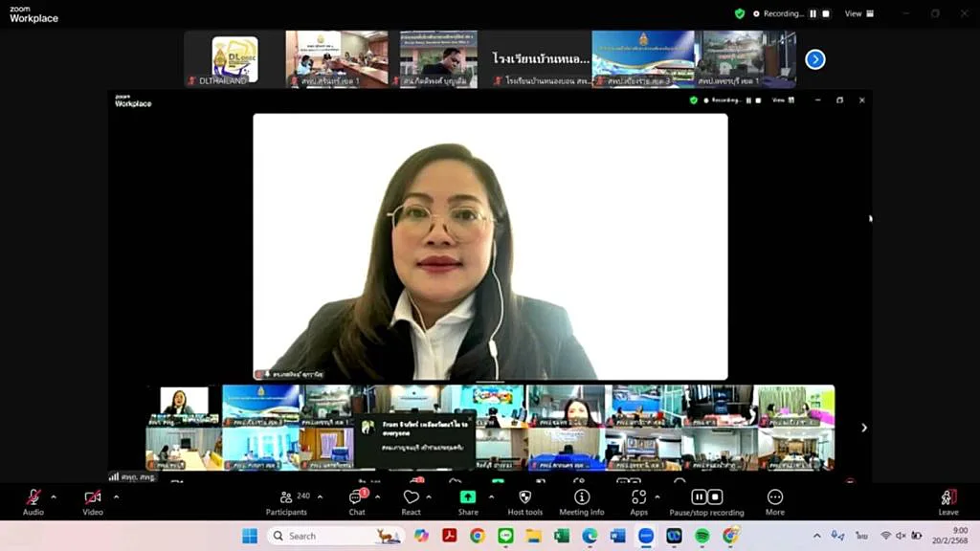Open Excel from the taskbar
This screenshot has width=980, height=551.
pos(562,536)
